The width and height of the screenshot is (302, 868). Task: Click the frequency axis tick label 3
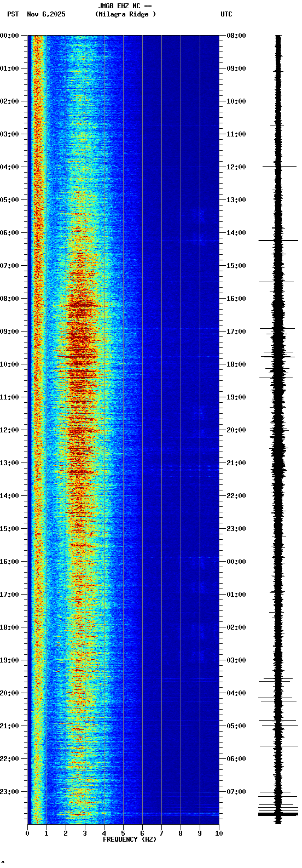[x=85, y=833]
